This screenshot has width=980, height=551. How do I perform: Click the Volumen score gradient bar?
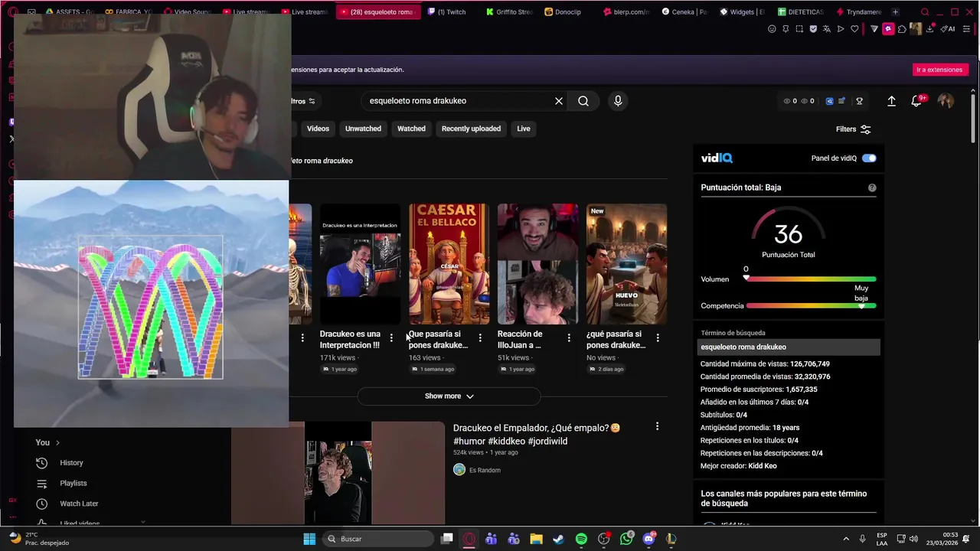click(811, 279)
